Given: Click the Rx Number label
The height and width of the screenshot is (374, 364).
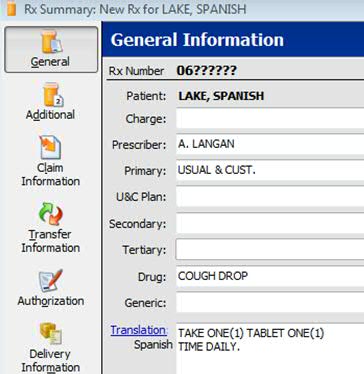Looking at the screenshot, I should pyautogui.click(x=136, y=71).
